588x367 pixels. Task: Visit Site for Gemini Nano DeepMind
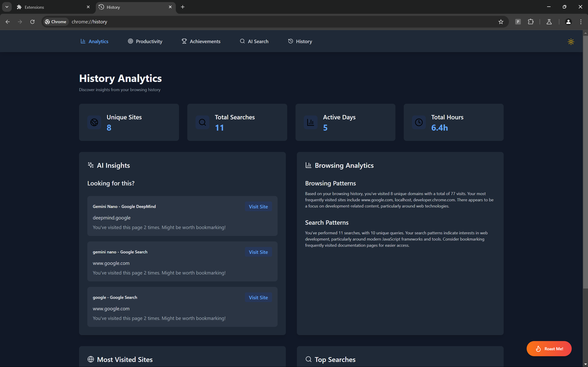coord(258,207)
